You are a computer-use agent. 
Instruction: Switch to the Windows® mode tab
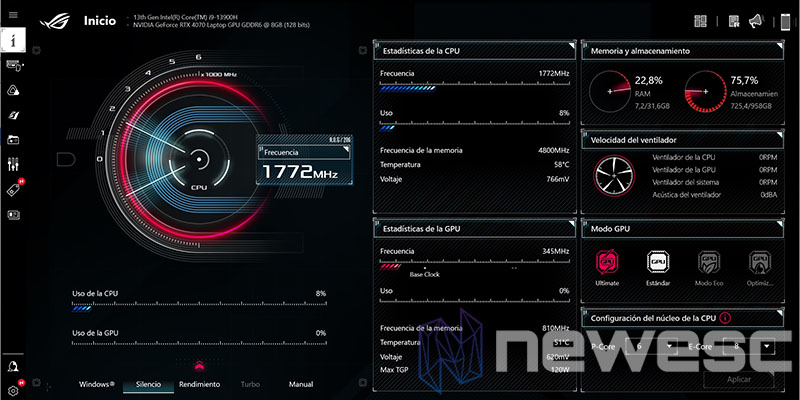pos(96,384)
